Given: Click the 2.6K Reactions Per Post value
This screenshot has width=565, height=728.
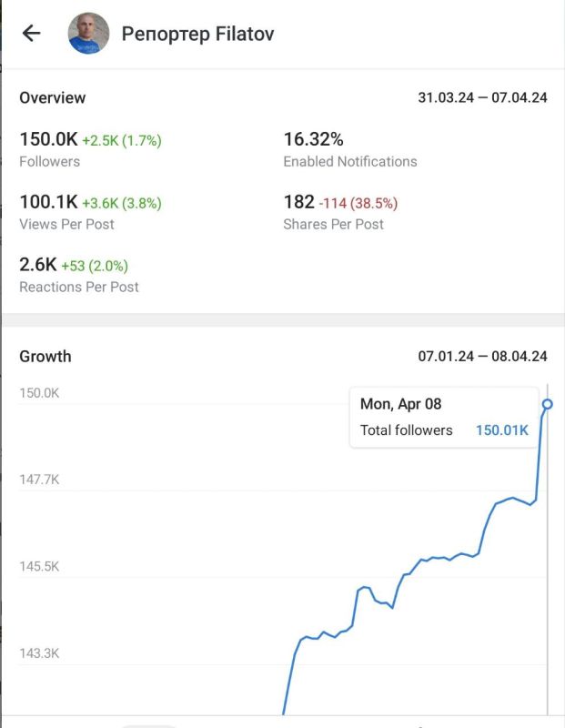Looking at the screenshot, I should click(x=38, y=266).
